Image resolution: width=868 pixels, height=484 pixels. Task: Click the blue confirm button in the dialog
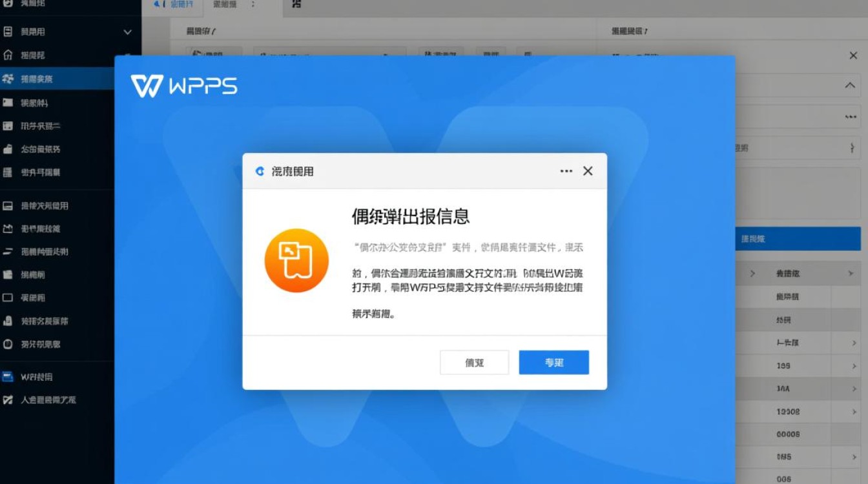tap(554, 363)
